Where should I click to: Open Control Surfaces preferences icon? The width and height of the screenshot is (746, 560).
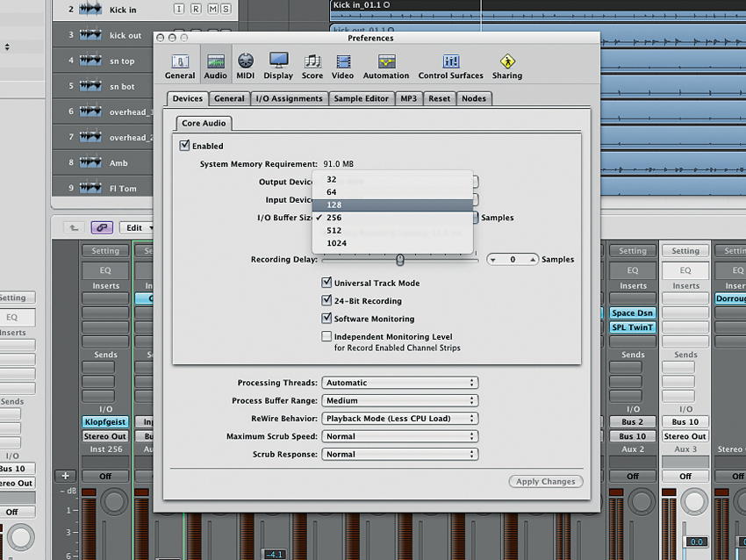tap(450, 67)
